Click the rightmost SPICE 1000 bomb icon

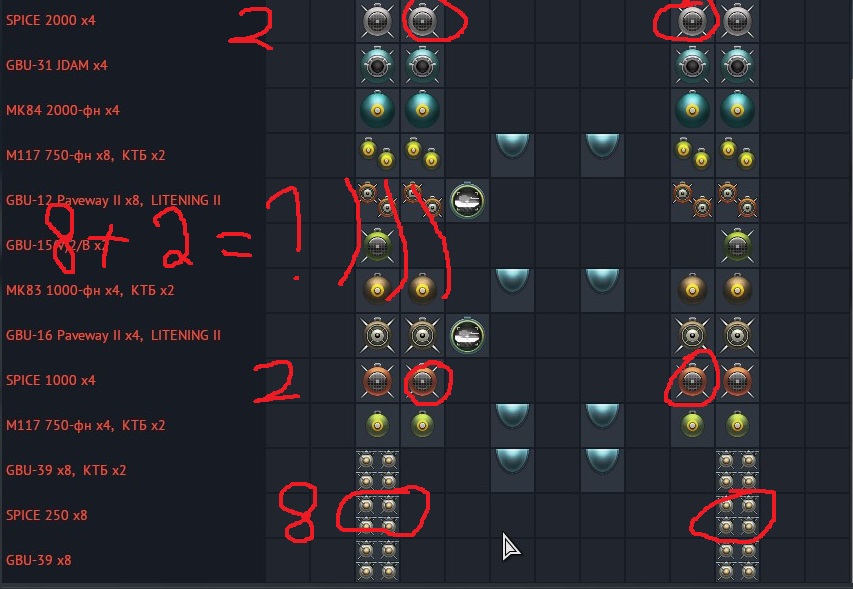(x=737, y=380)
